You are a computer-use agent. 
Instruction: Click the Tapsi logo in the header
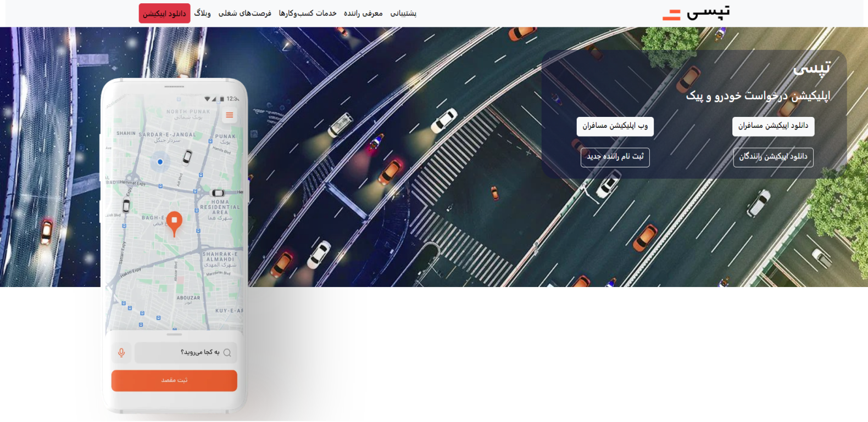pos(697,13)
